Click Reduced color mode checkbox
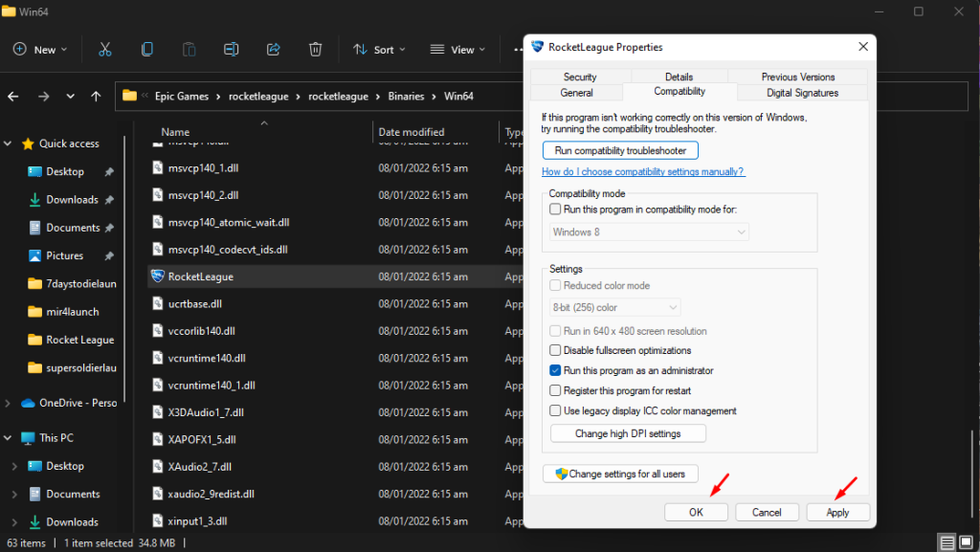Viewport: 980px width, 552px height. click(x=555, y=285)
